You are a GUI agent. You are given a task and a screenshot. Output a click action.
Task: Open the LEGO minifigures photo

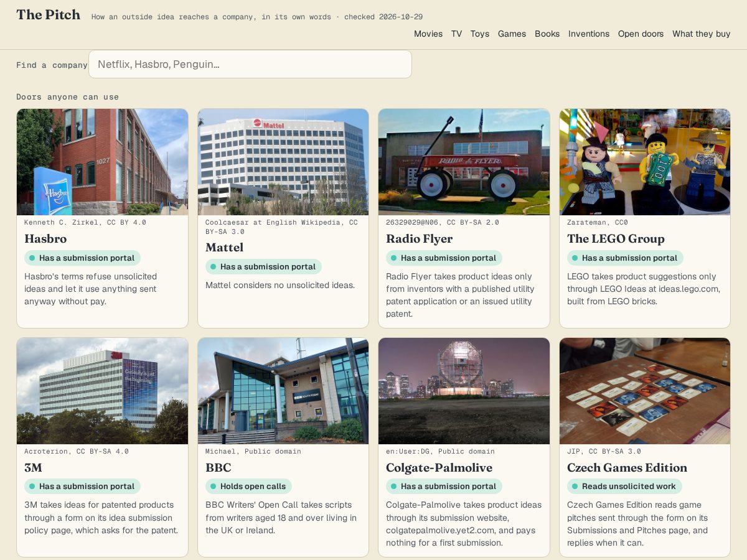coord(645,162)
